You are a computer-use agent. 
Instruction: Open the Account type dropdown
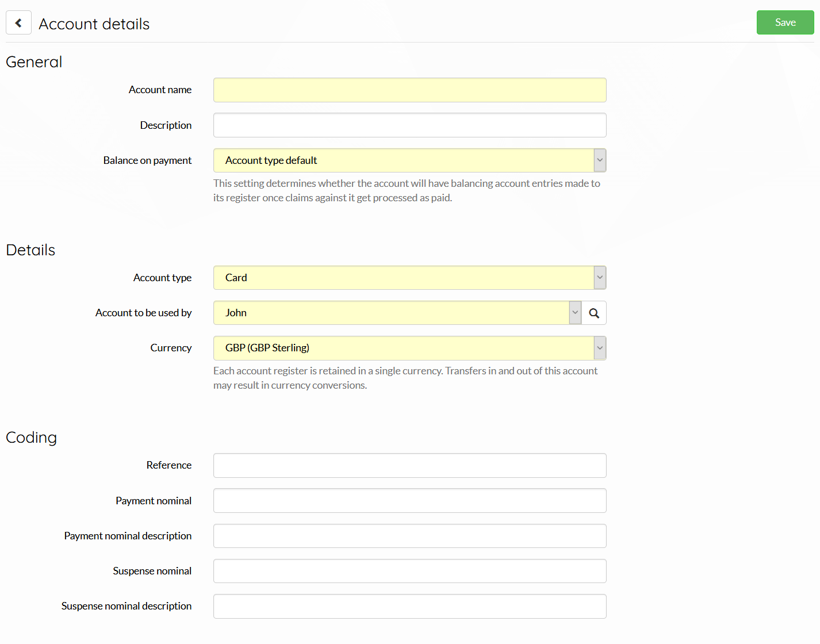click(409, 278)
